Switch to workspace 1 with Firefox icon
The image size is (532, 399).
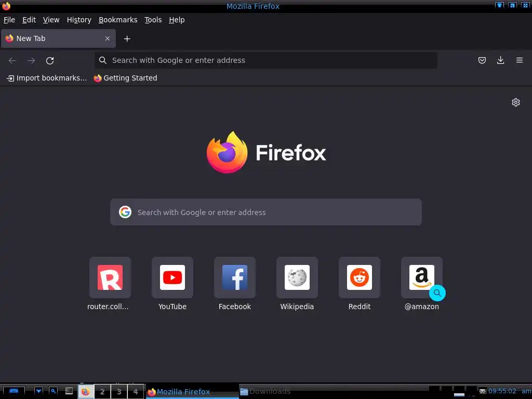coord(86,392)
